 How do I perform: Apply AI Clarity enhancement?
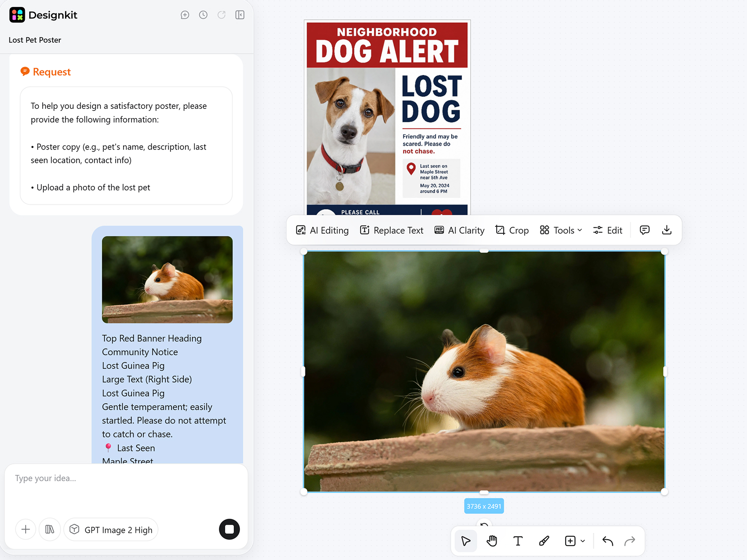click(459, 230)
